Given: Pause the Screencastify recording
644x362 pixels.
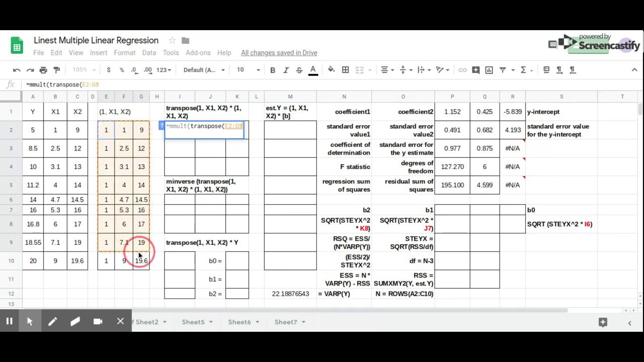Looking at the screenshot, I should pos(9,322).
